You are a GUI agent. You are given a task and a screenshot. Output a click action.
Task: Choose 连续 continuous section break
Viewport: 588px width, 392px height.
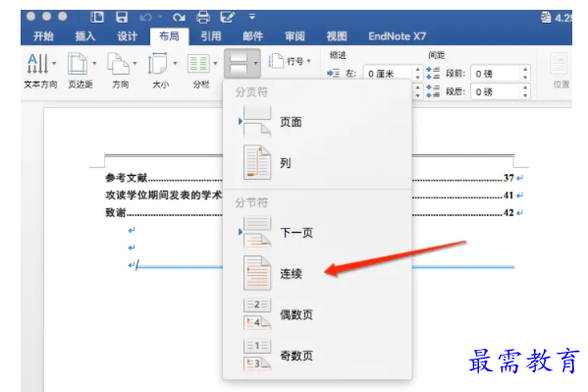pos(317,273)
